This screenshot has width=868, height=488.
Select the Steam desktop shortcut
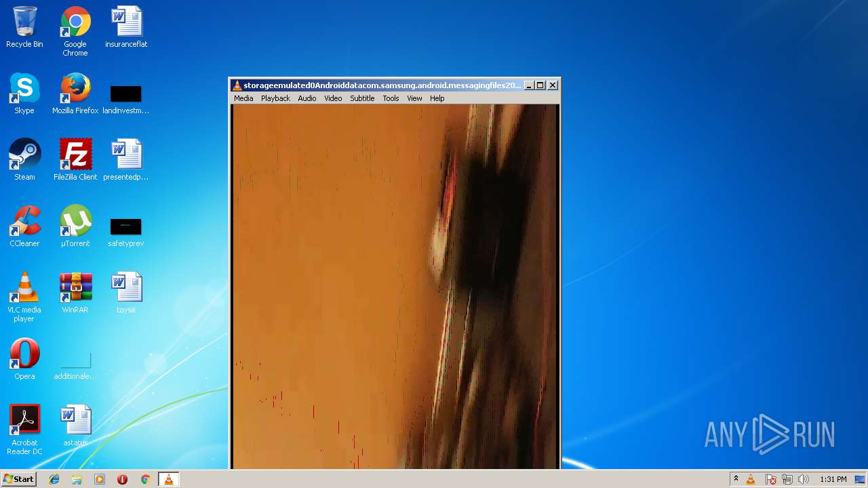[x=24, y=161]
